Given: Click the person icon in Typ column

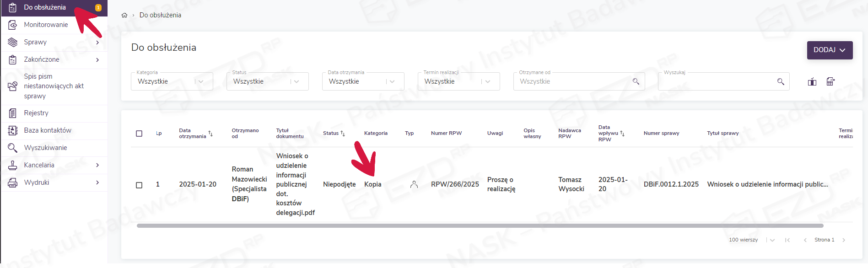Looking at the screenshot, I should tap(414, 184).
